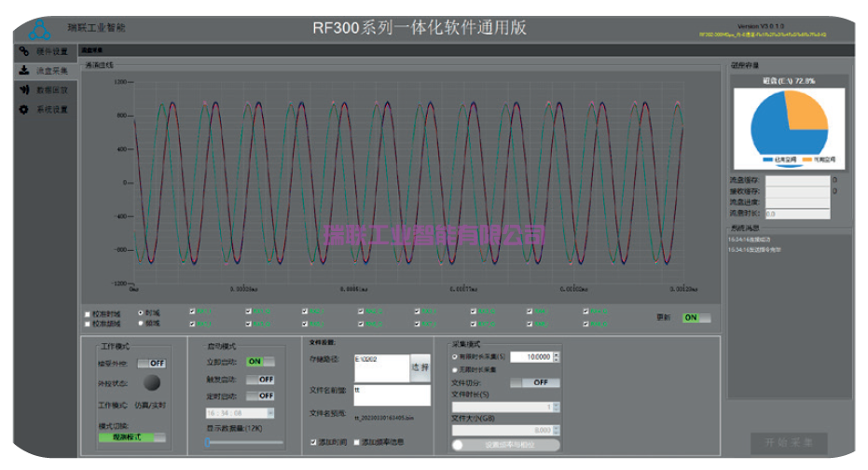This screenshot has height=470, width=868.
Task: Switch to the 数据回放 menu item
Action: pos(52,90)
